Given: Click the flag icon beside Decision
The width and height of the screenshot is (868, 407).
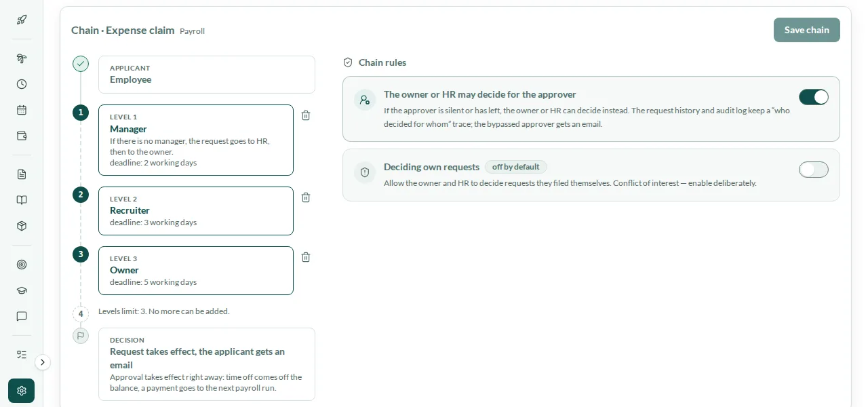Looking at the screenshot, I should pyautogui.click(x=81, y=336).
